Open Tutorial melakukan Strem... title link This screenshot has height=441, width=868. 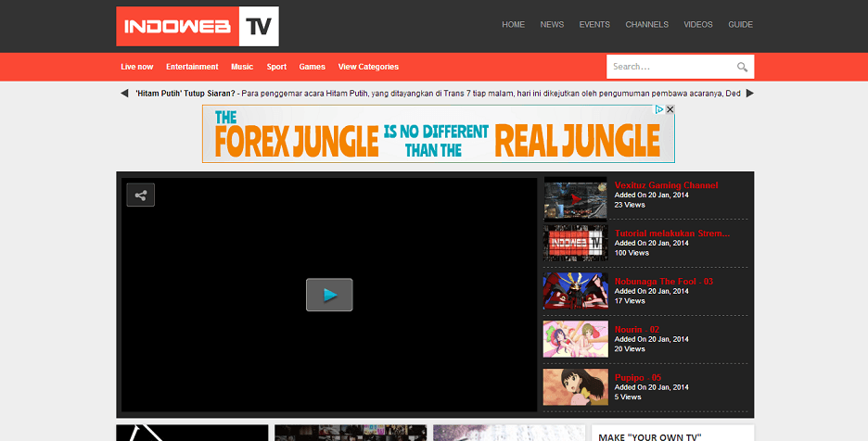click(672, 233)
